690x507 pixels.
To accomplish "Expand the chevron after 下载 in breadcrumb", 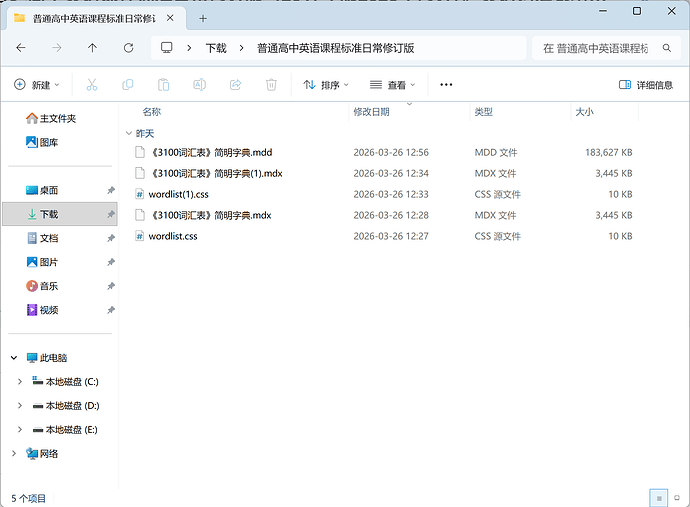I will [x=241, y=48].
